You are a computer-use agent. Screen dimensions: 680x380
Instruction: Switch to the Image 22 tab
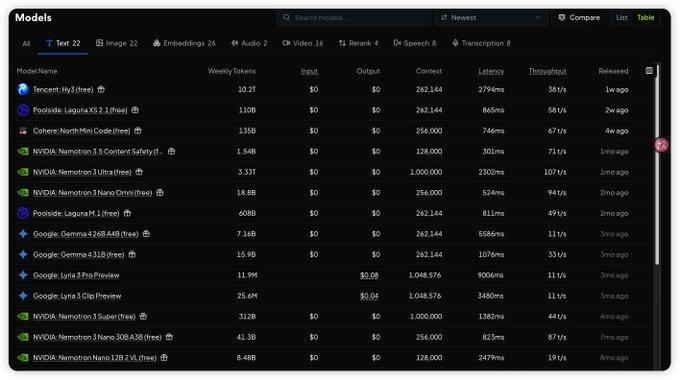[x=117, y=43]
